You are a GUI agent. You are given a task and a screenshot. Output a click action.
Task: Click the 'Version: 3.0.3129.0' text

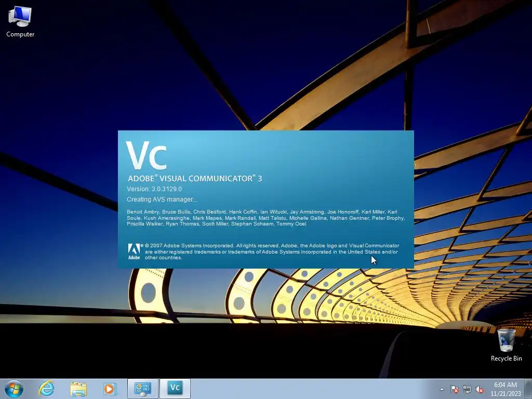[154, 189]
